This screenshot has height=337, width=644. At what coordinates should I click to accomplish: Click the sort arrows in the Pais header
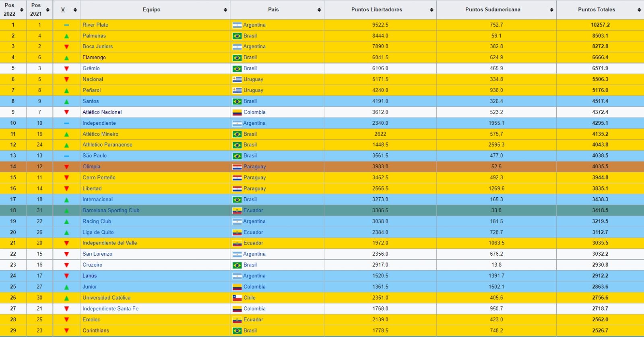(x=319, y=10)
